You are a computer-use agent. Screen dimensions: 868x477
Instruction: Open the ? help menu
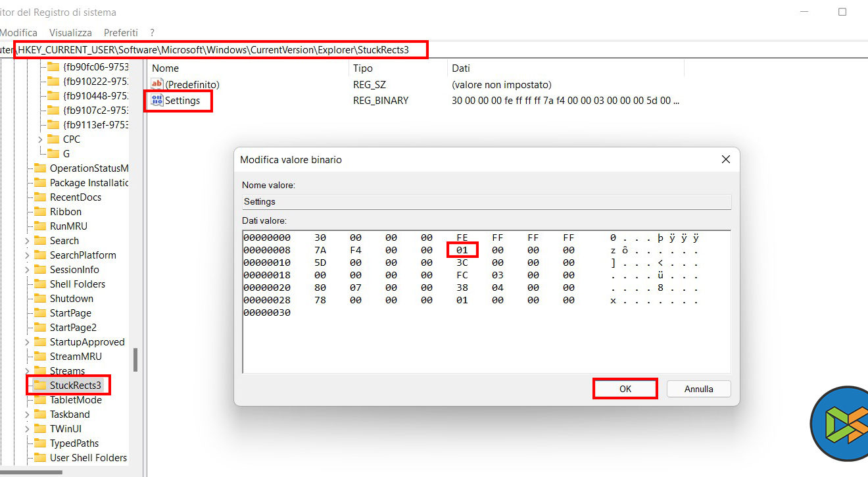[x=152, y=32]
